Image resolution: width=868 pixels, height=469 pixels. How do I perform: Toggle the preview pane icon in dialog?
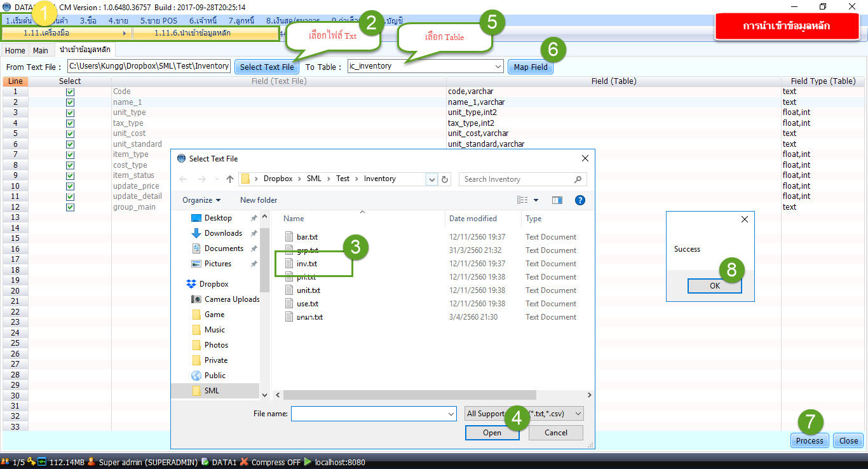[x=557, y=200]
